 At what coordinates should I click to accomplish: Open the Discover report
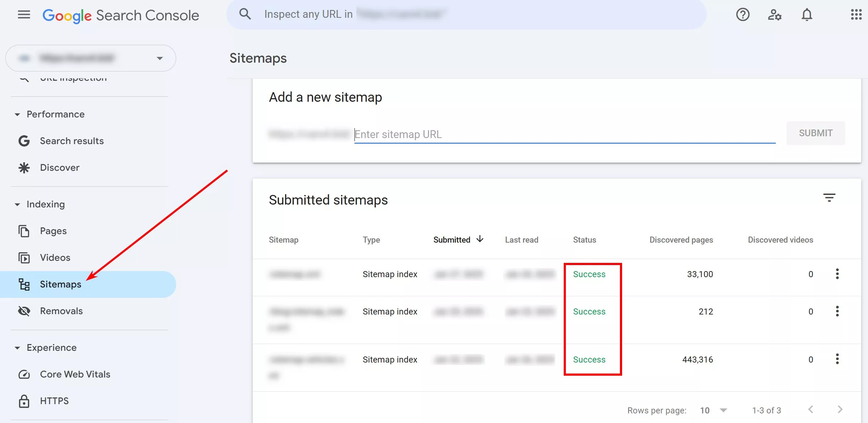[x=60, y=168]
